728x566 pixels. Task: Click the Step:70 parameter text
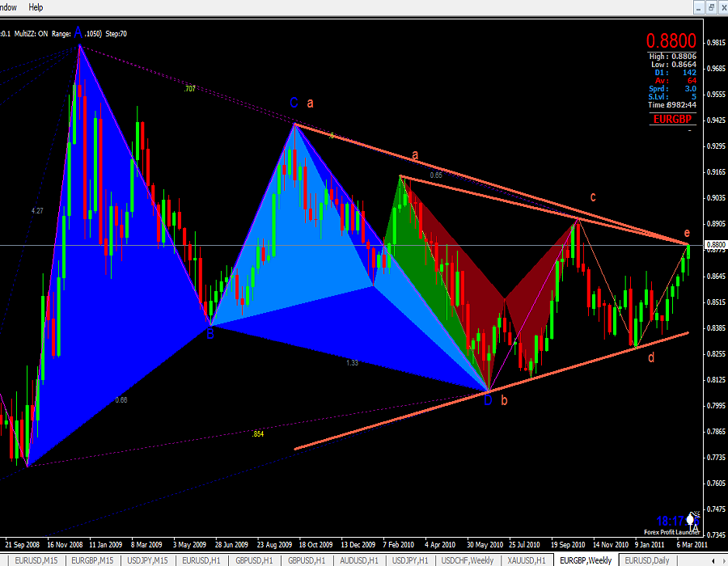116,34
